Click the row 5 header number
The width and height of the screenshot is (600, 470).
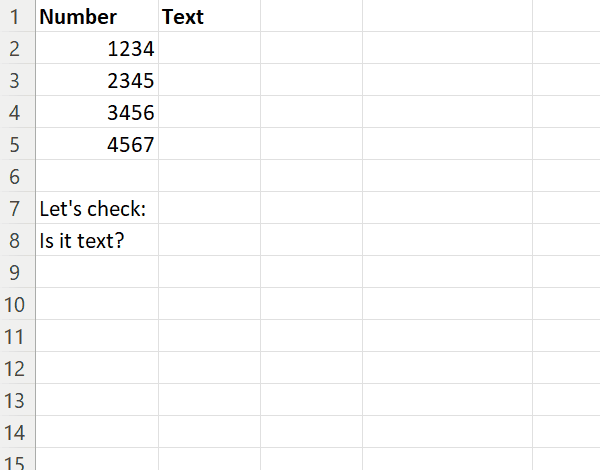point(16,144)
